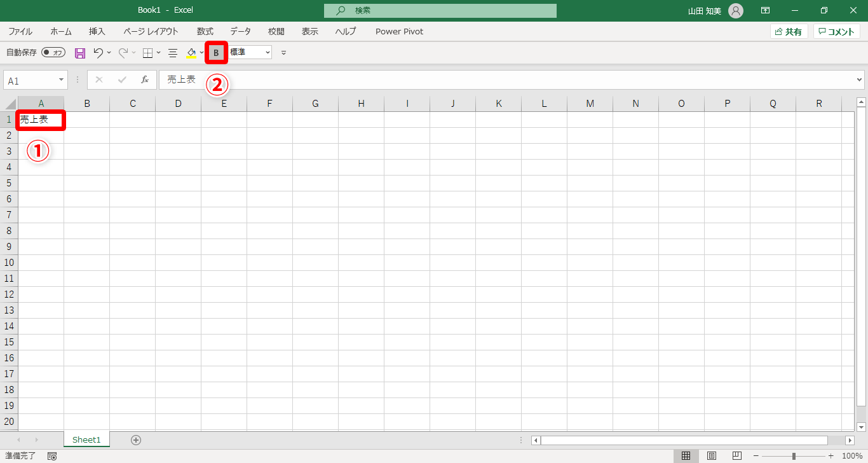The image size is (868, 463).
Task: Click the コメント button
Action: click(x=837, y=32)
